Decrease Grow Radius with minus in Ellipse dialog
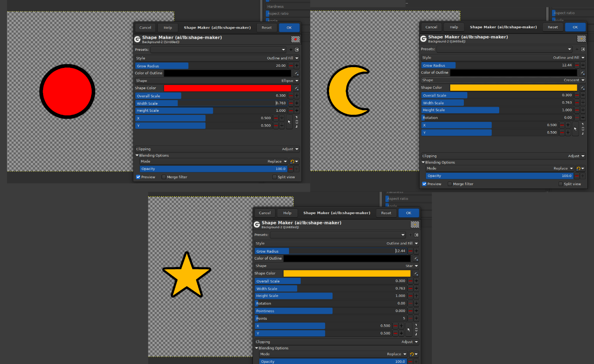The height and width of the screenshot is (364, 594). point(291,66)
